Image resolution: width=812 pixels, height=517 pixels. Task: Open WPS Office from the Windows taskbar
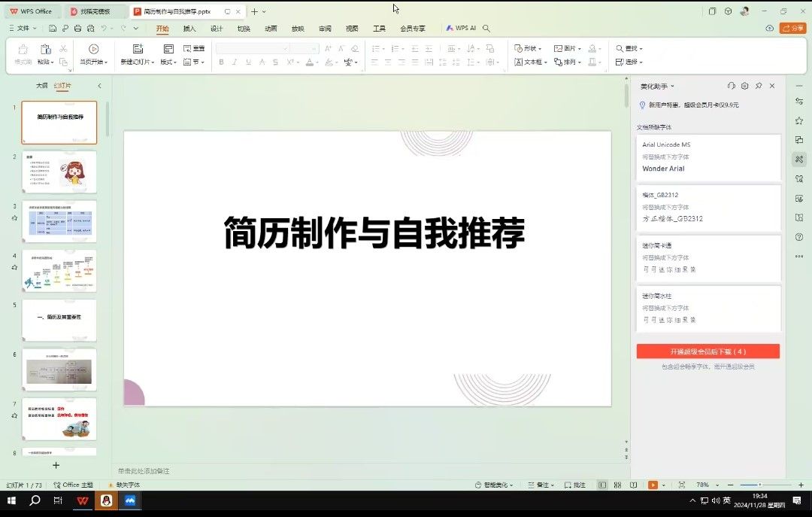(x=83, y=500)
